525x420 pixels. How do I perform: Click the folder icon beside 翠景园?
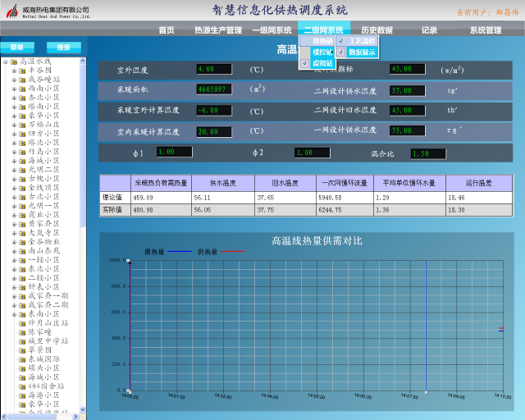[22, 350]
